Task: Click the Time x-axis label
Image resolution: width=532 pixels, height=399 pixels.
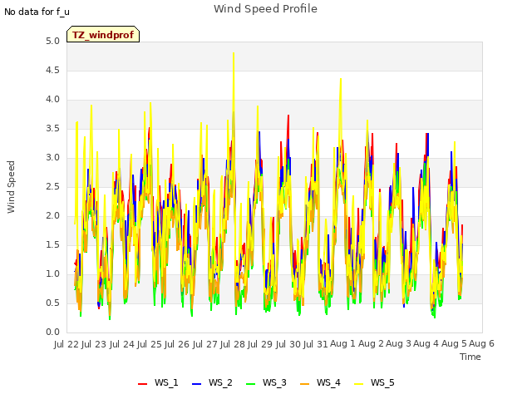Action: point(470,357)
